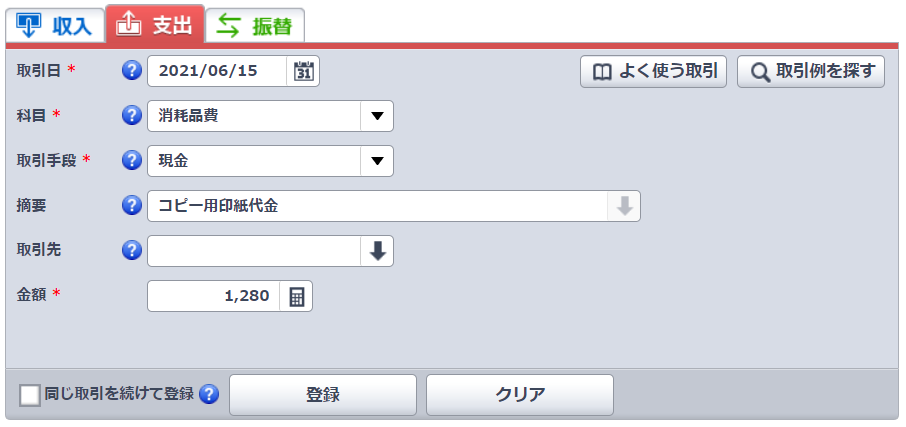The image size is (906, 427).
Task: Click the help icon beside 摘要
Action: (132, 206)
